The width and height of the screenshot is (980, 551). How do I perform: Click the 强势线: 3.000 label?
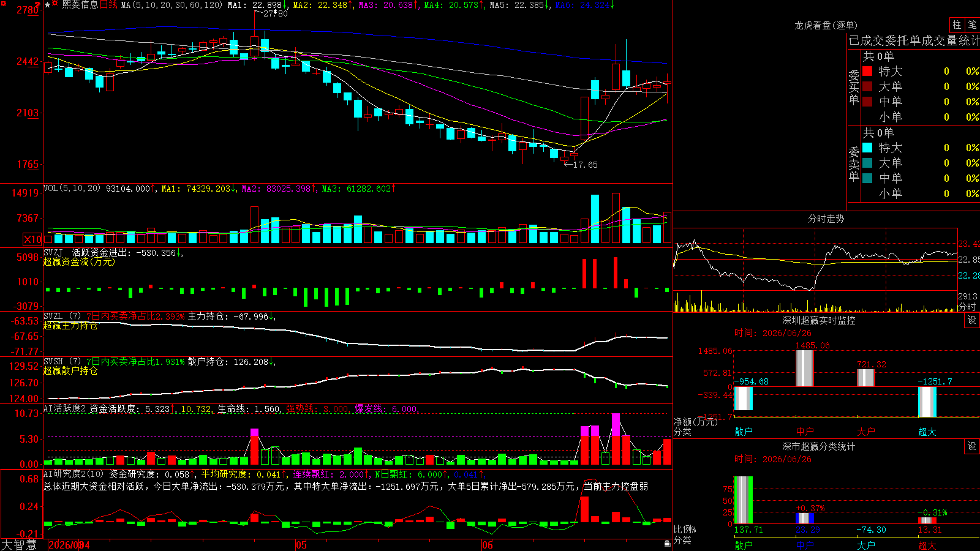pos(318,409)
